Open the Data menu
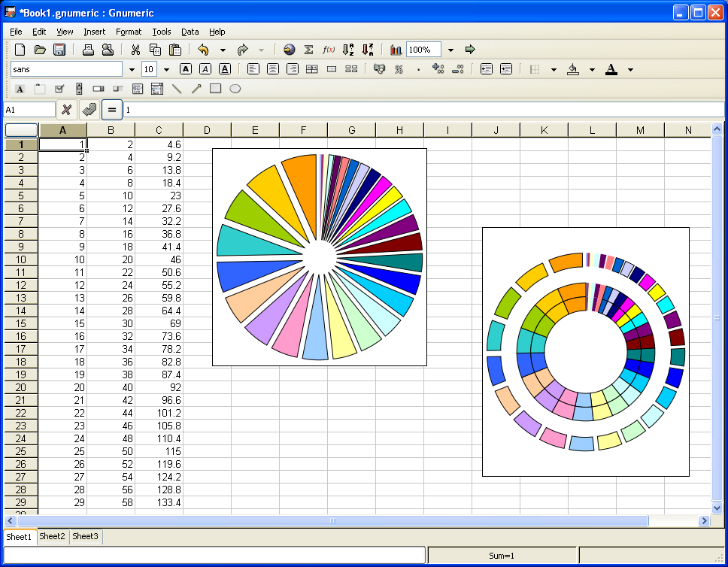Viewport: 728px width, 567px height. tap(190, 32)
